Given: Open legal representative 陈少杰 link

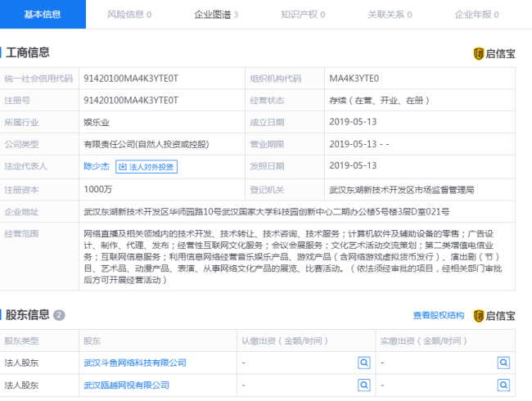Looking at the screenshot, I should [97, 166].
